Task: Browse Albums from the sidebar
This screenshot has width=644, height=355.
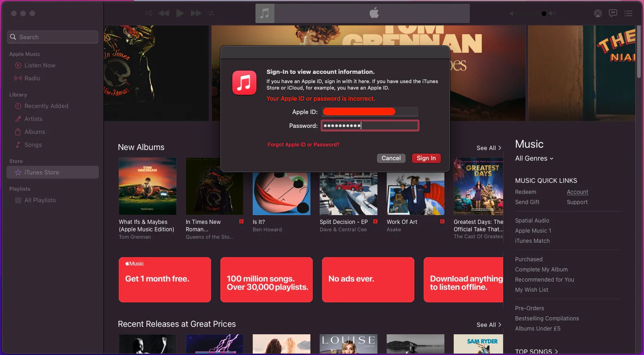Action: click(x=34, y=132)
